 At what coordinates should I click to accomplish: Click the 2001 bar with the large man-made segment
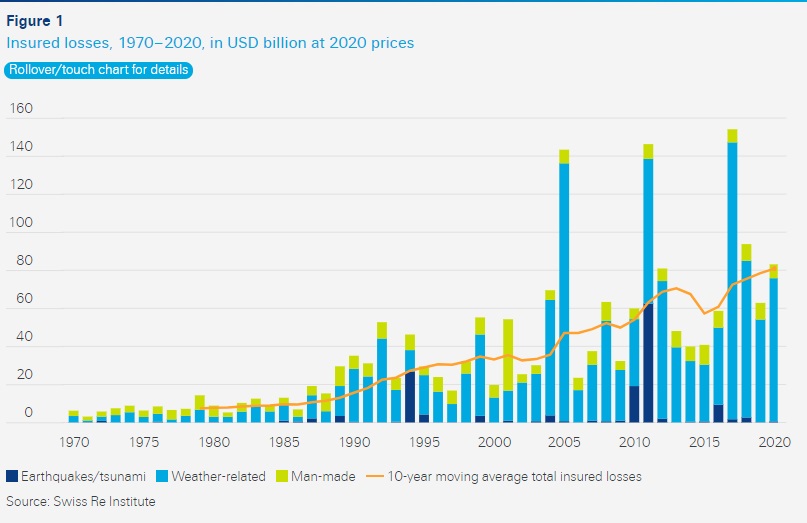click(x=508, y=371)
